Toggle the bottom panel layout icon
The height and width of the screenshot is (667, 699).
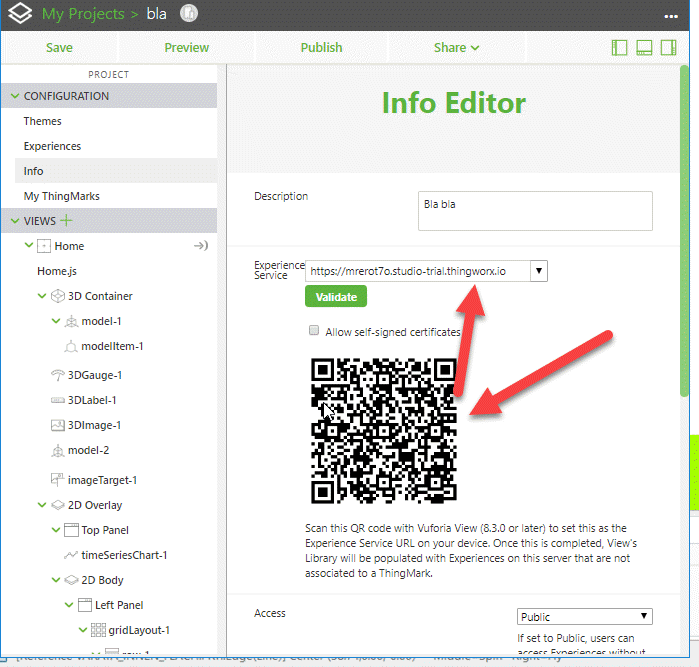(644, 47)
